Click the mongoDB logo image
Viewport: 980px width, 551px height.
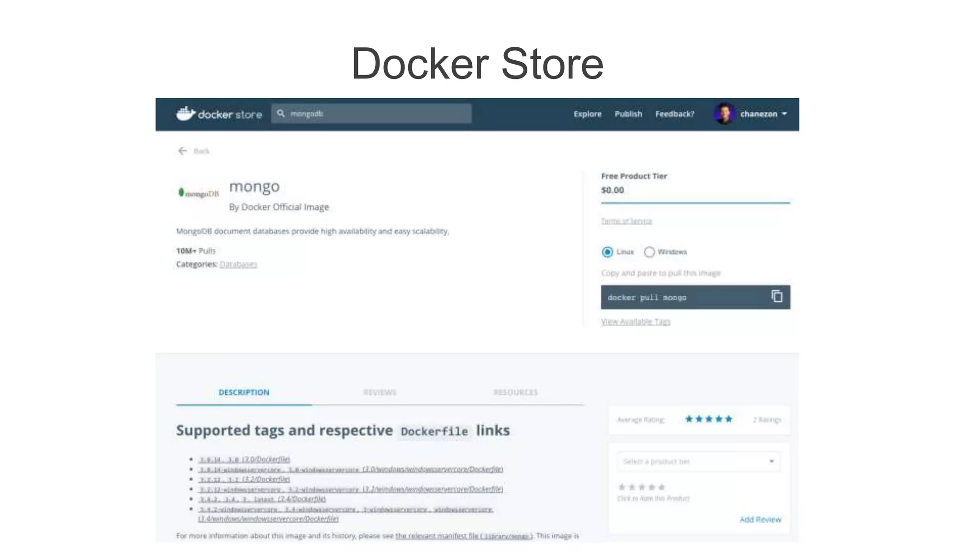(198, 193)
